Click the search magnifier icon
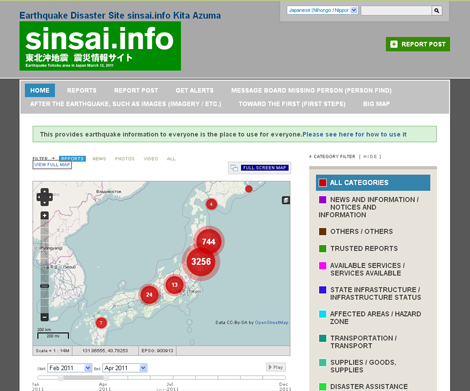 [x=436, y=11]
